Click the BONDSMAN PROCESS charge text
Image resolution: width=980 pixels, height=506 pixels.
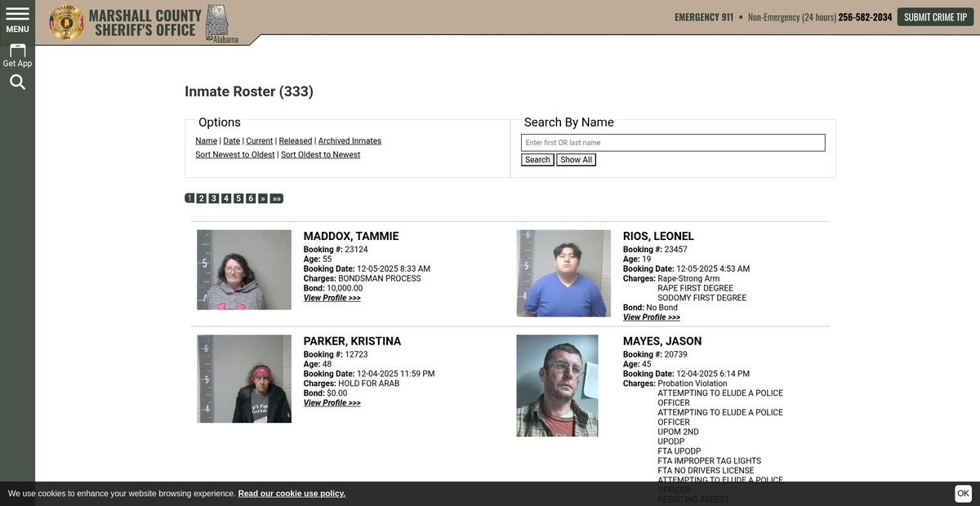(x=380, y=279)
